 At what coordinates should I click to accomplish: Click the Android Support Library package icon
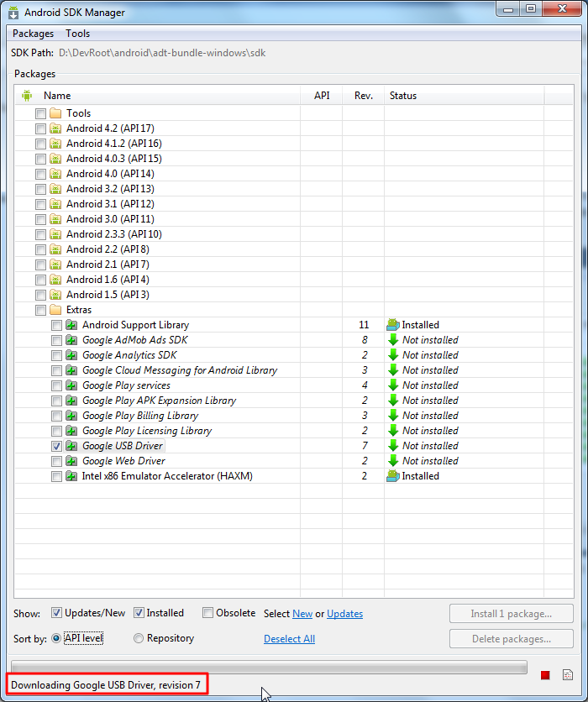(71, 325)
